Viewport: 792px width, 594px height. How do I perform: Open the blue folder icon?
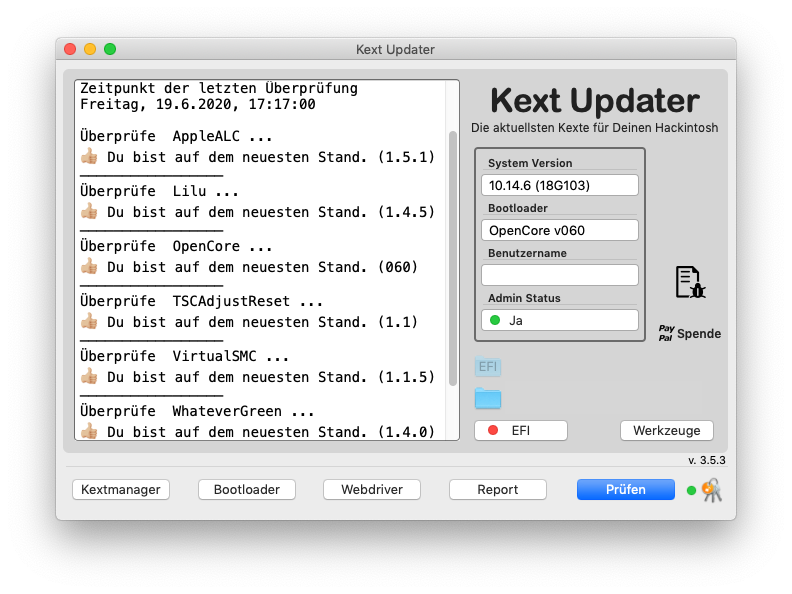tap(488, 398)
